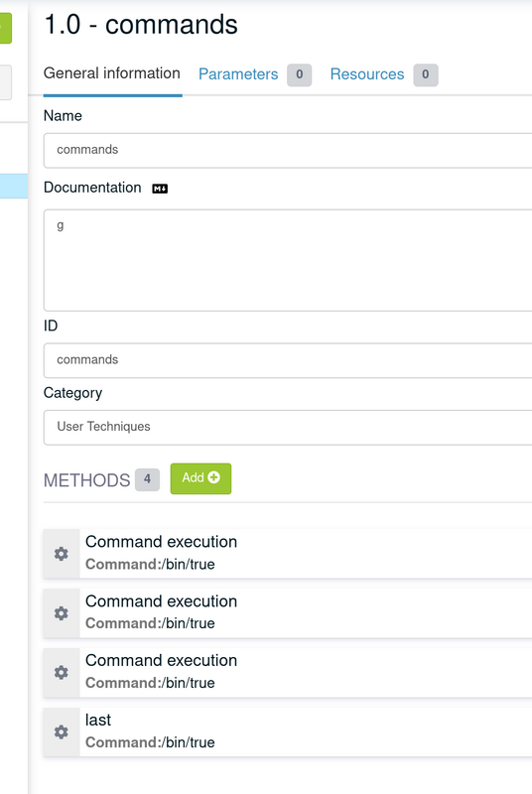The height and width of the screenshot is (794, 532).
Task: Click the ID field containing commands
Action: (x=288, y=360)
